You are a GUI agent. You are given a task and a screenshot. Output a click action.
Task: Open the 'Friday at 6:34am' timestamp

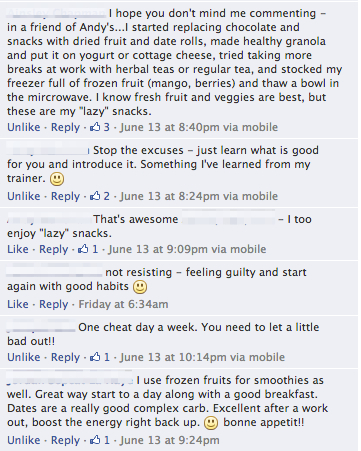coord(123,304)
